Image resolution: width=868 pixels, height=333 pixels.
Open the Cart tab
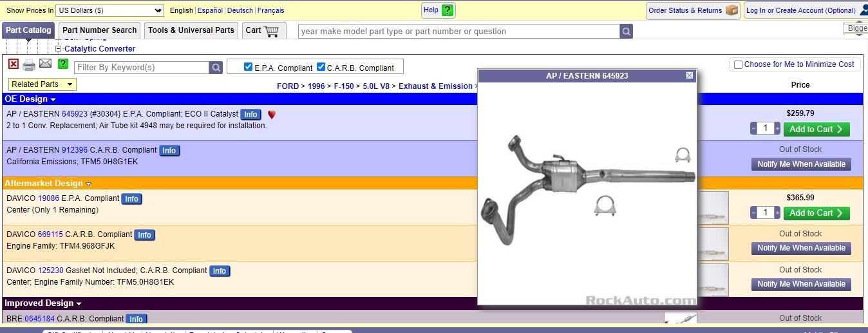pyautogui.click(x=263, y=30)
